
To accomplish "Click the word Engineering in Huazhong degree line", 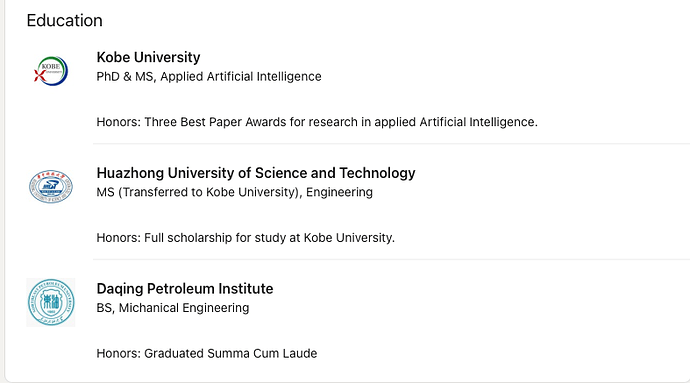I will pos(339,192).
